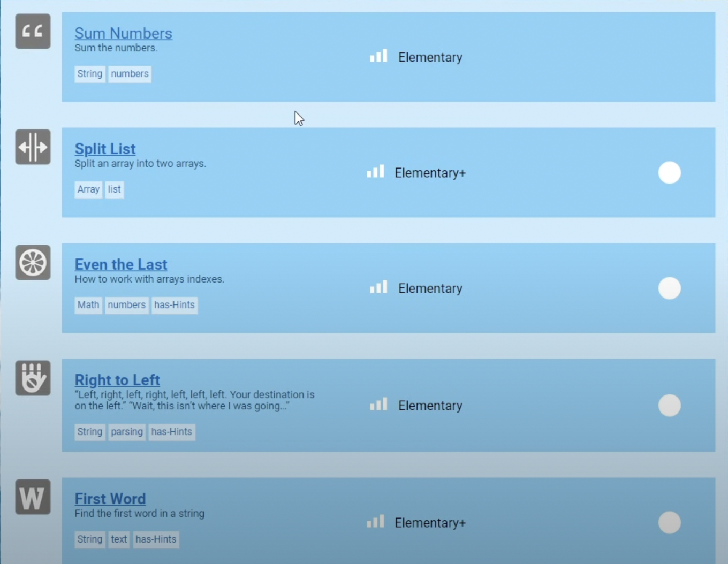Toggle the white circle on Split List row
This screenshot has width=728, height=564.
pos(669,172)
